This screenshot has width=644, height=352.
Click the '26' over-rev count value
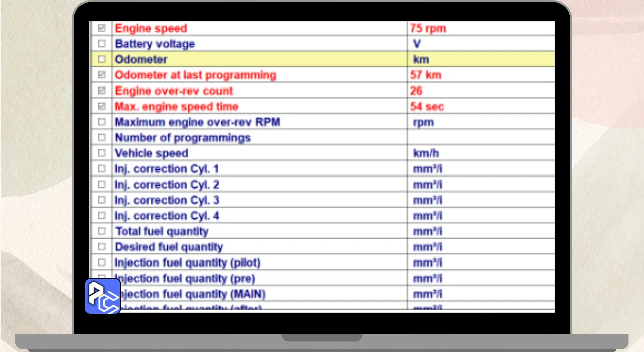(x=416, y=91)
